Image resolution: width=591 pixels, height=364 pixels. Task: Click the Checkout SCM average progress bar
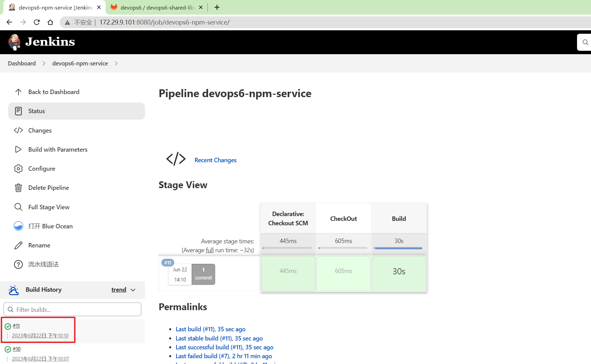point(287,248)
